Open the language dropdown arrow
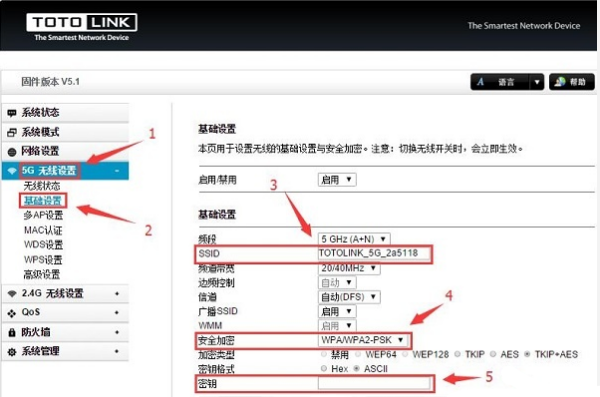The height and width of the screenshot is (397, 600). coord(536,82)
